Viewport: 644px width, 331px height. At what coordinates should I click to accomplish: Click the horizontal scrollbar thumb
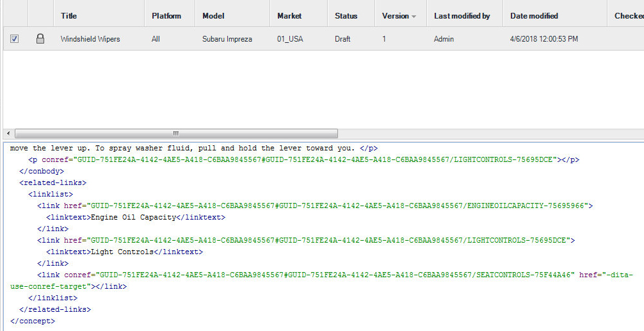pos(174,133)
